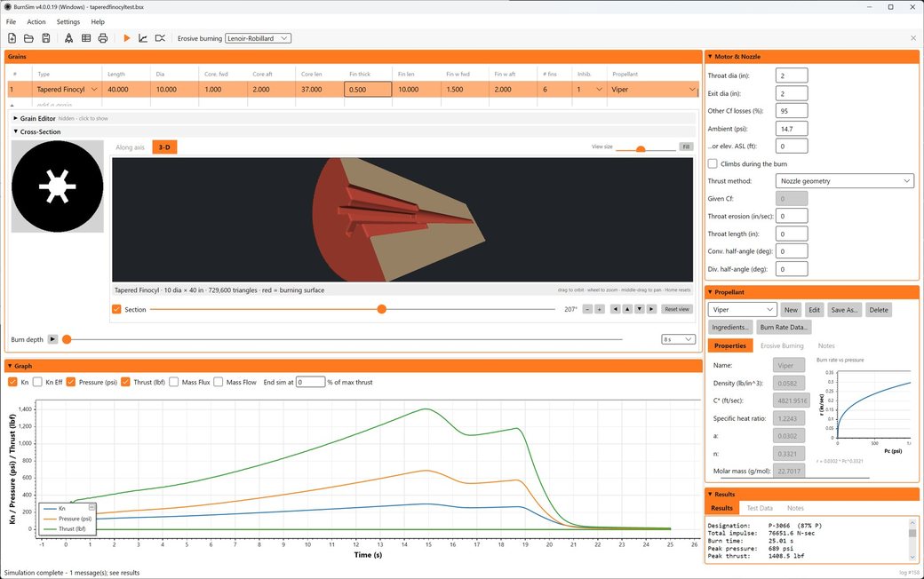Switch to the Erosive Burning propellant tab

782,345
